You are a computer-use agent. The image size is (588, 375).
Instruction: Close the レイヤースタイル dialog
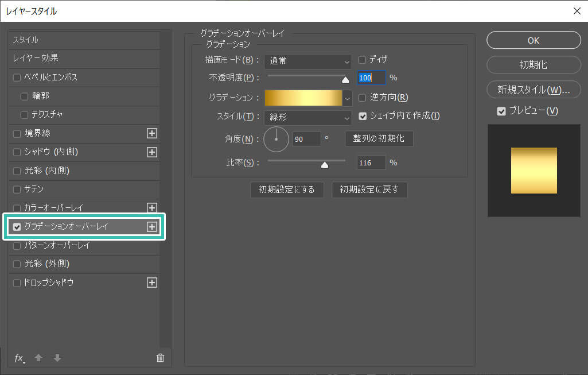577,11
